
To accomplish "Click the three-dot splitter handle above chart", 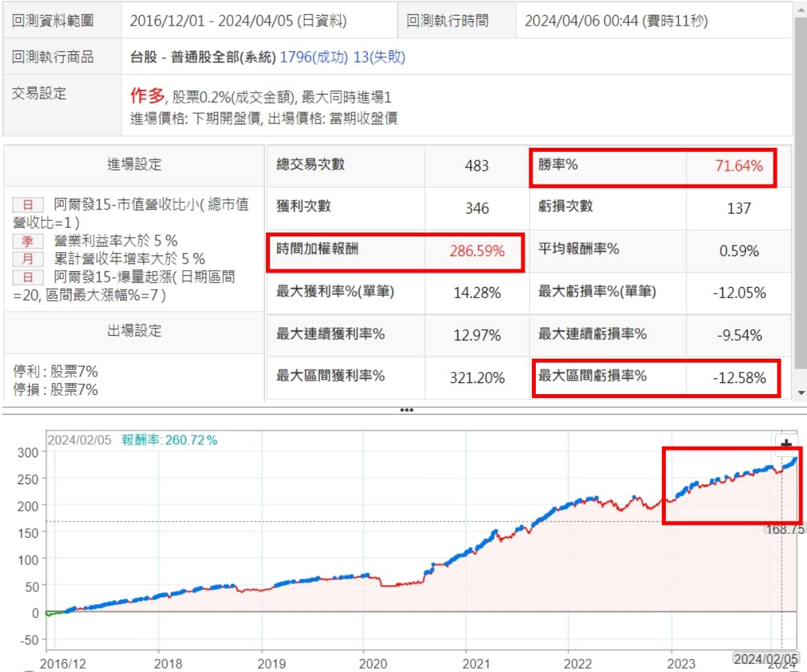I will 406,411.
